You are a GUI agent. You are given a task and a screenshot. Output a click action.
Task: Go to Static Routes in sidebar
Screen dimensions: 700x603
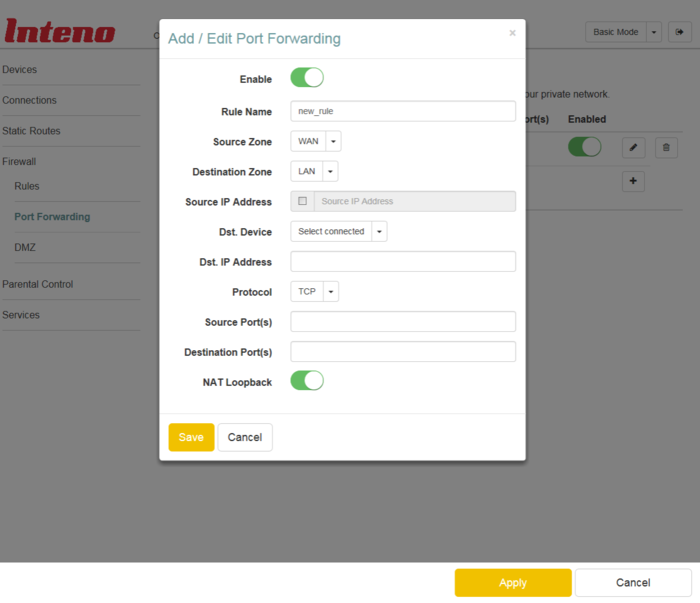pyautogui.click(x=31, y=131)
